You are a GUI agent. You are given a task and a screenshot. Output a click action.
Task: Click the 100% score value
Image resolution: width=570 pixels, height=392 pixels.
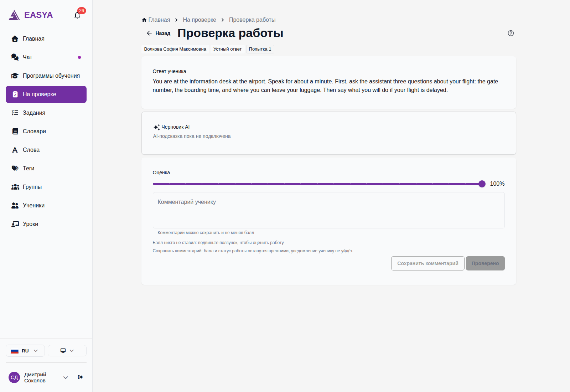coord(497,184)
